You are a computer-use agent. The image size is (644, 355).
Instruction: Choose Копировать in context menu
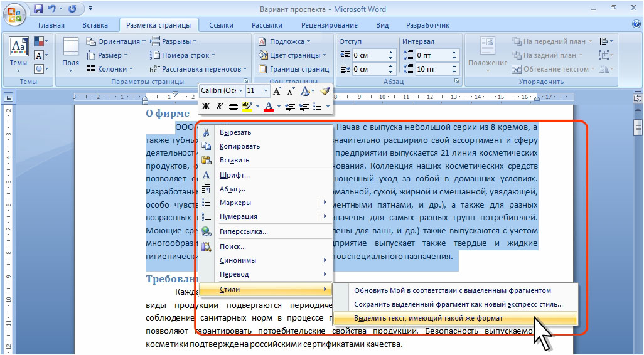point(266,147)
